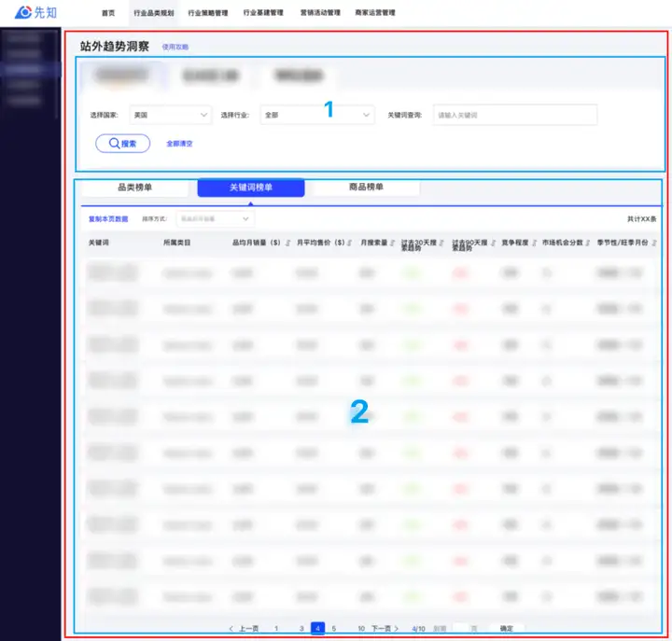Go to 下一页 next page
Viewport: 672px width, 641px height.
[385, 629]
